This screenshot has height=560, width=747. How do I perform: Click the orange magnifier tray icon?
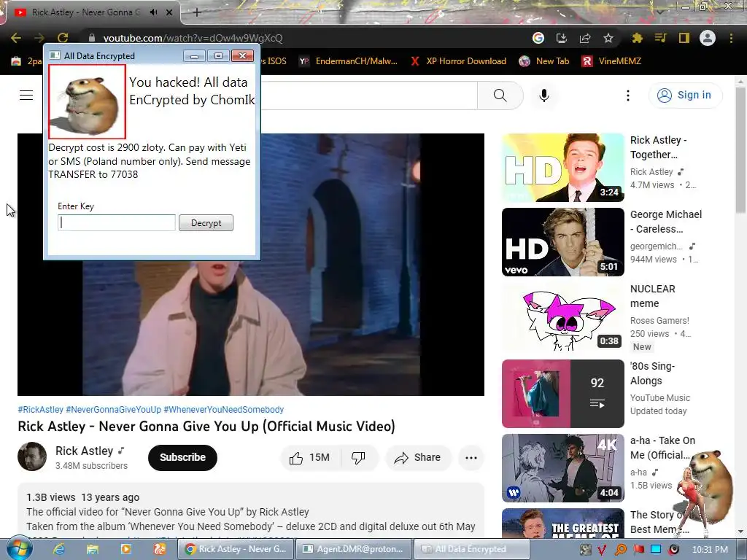click(x=620, y=550)
